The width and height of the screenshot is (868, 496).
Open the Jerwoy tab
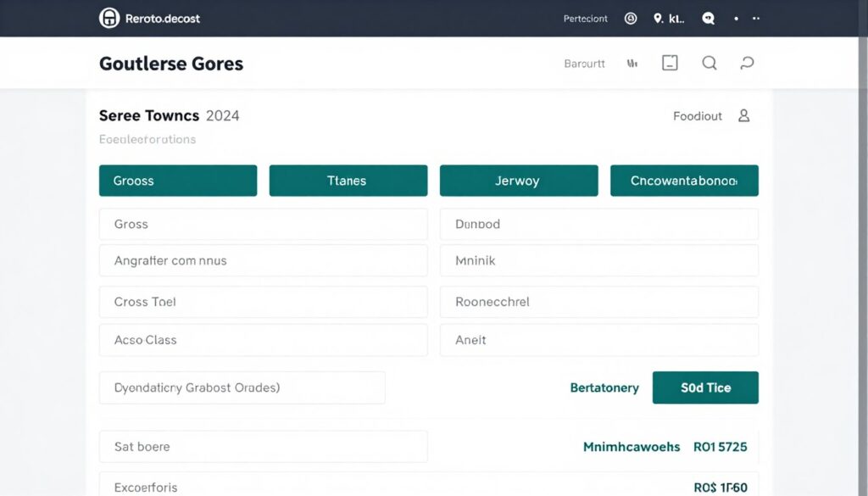(x=517, y=181)
